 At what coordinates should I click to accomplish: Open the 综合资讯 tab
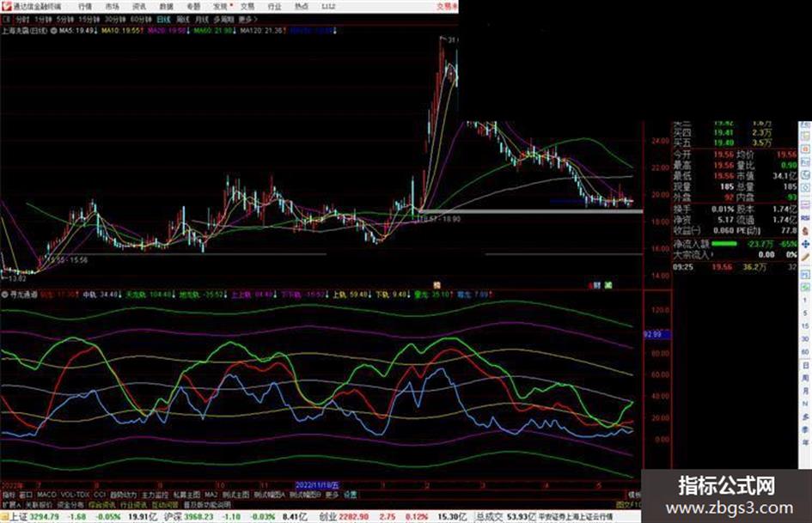coord(101,505)
